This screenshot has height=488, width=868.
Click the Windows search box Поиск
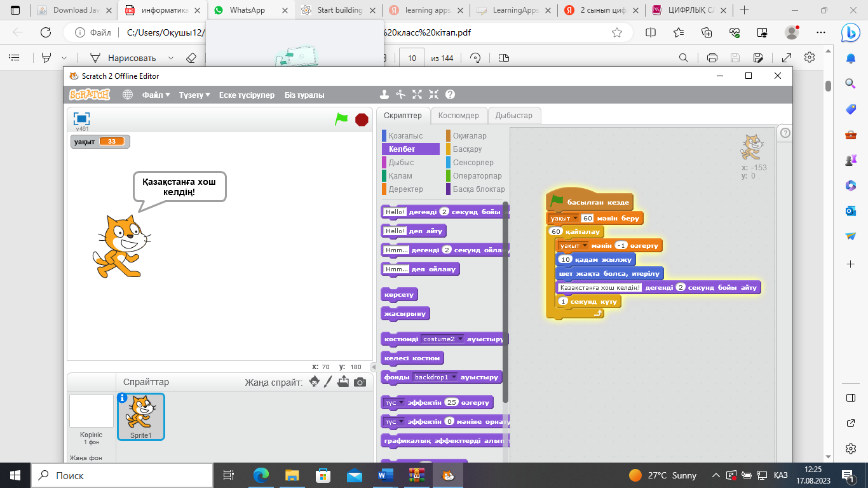click(122, 475)
